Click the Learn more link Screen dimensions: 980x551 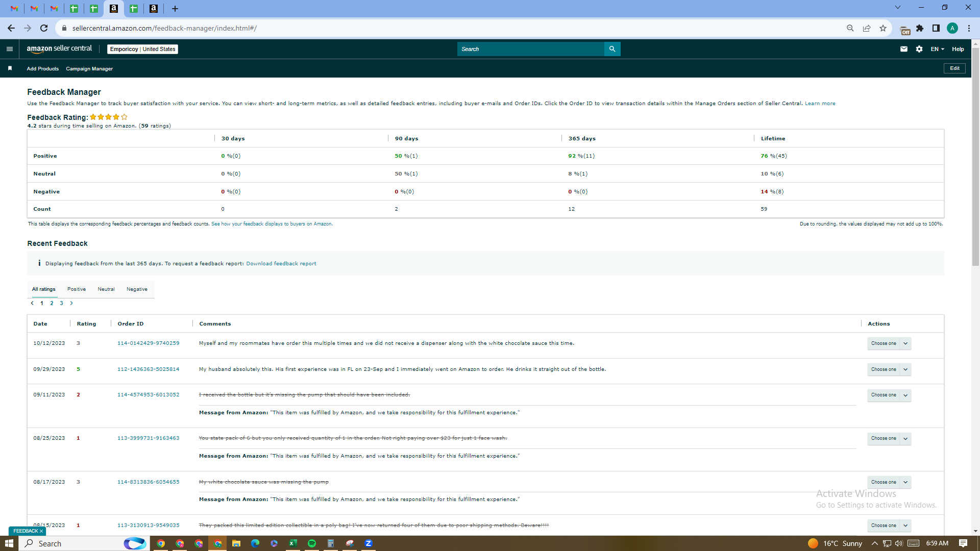pos(820,104)
